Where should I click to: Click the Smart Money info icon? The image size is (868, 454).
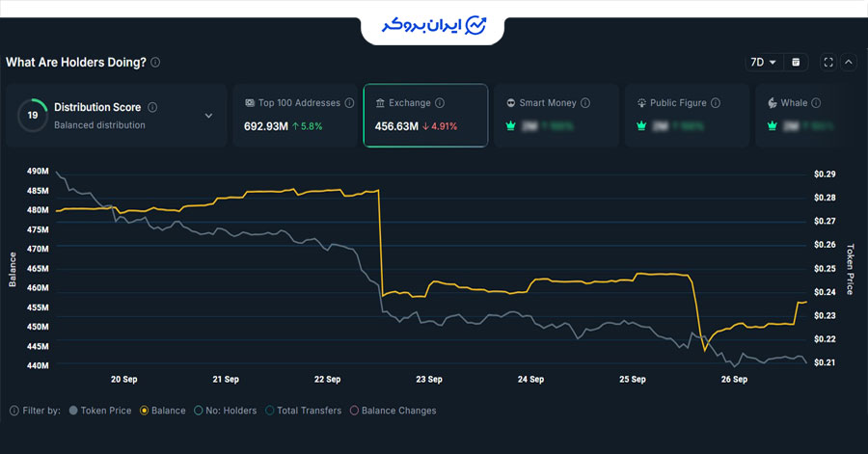click(x=585, y=103)
